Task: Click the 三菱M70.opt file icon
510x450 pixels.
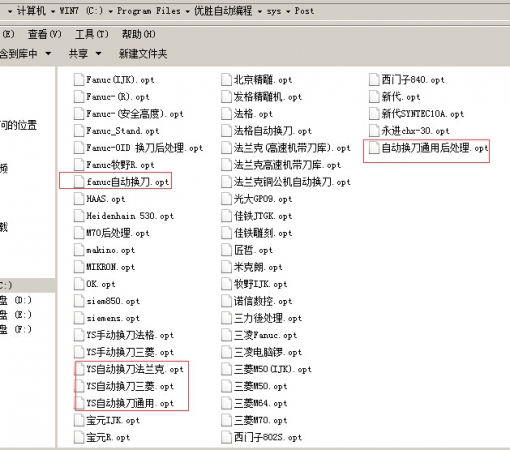Action: click(x=226, y=420)
